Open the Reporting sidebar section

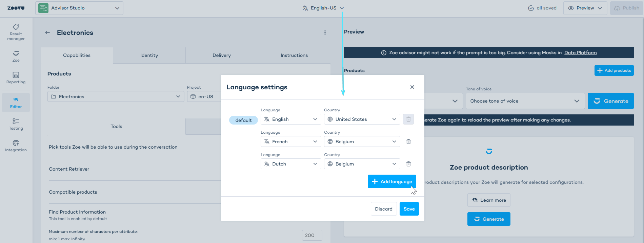[x=16, y=78]
